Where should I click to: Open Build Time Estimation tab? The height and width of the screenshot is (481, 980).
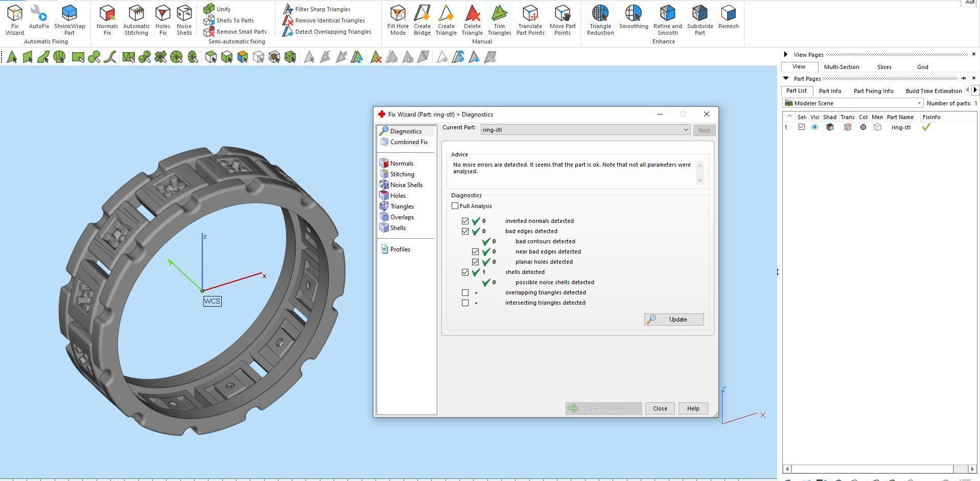(x=934, y=91)
